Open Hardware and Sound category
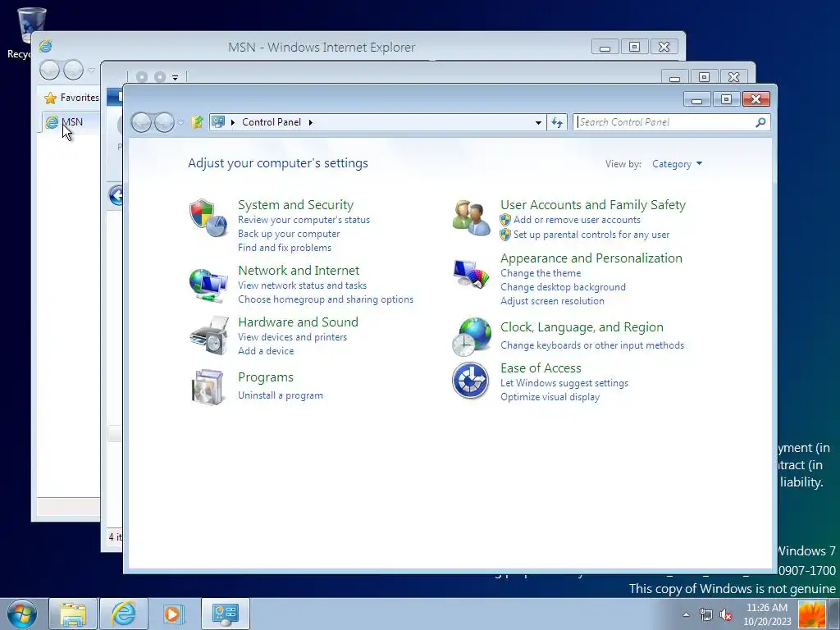 [x=299, y=322]
